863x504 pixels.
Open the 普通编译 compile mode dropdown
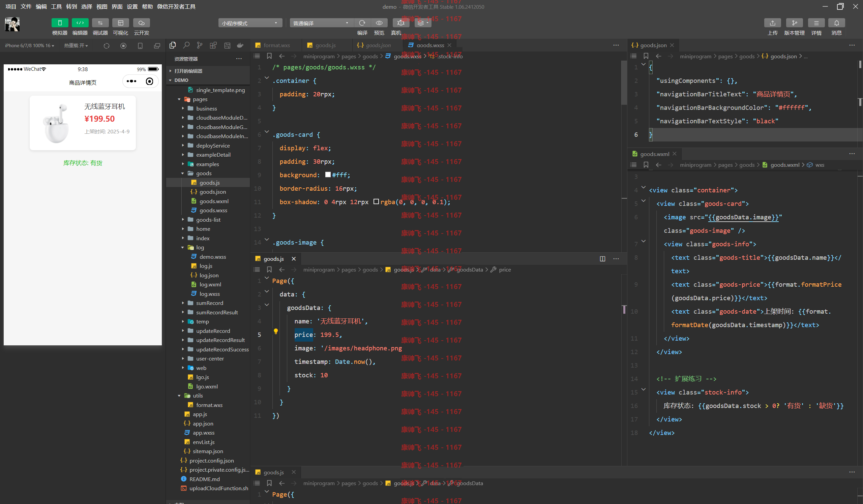321,23
